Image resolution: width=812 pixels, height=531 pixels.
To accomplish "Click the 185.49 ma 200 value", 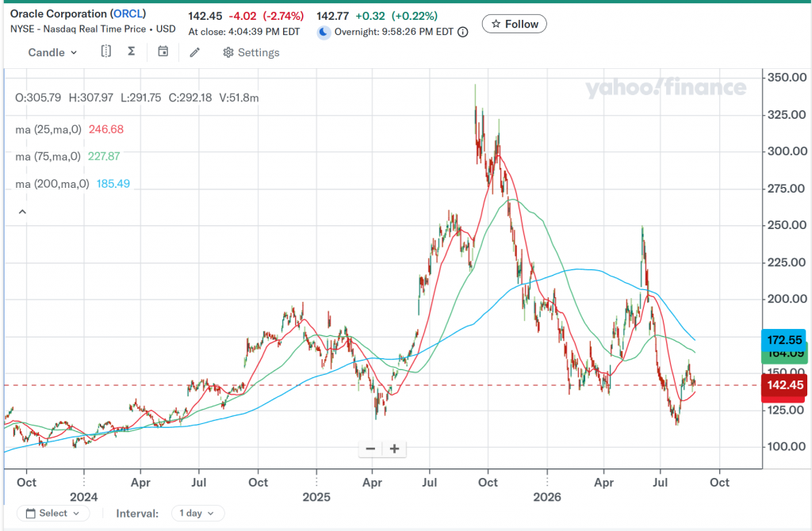I will coord(113,184).
